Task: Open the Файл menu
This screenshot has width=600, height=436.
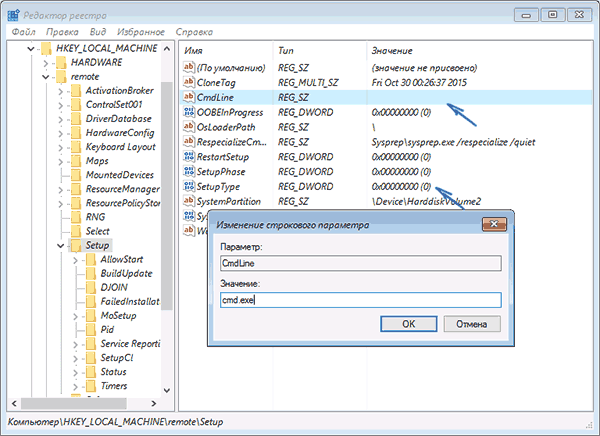Action: (25, 32)
